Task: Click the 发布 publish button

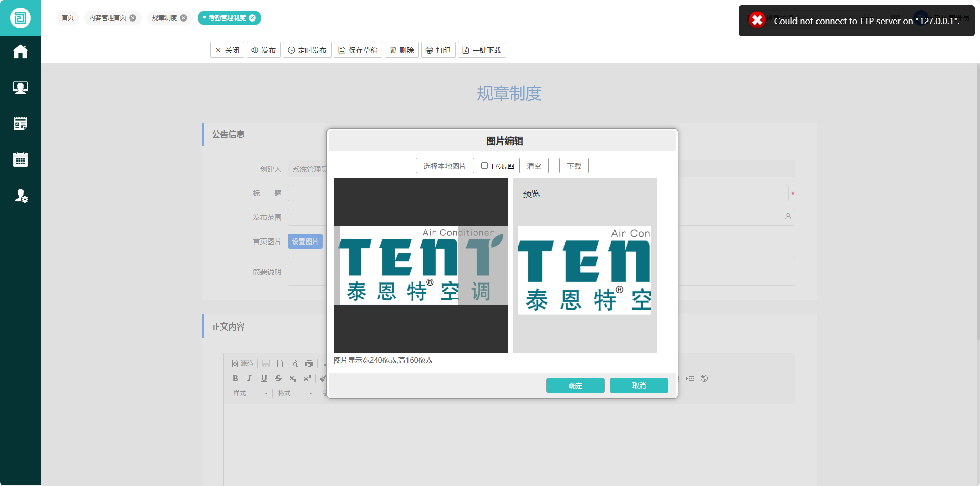Action: click(263, 50)
